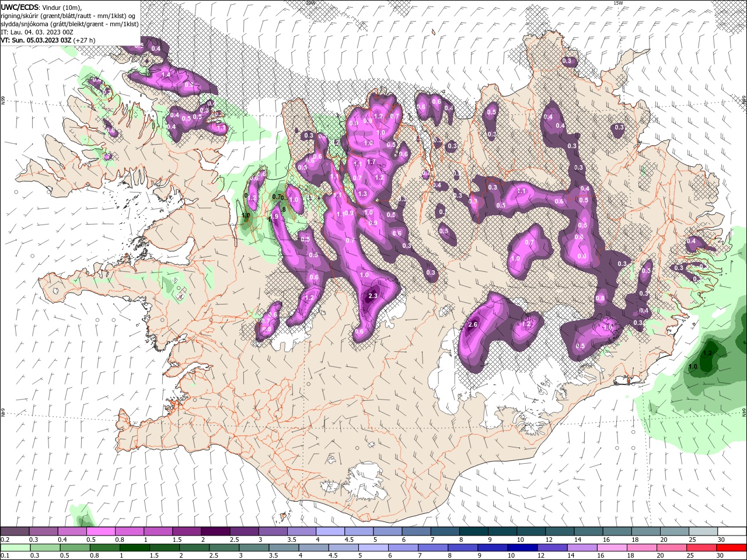This screenshot has height=560, width=747.
Task: Click the 1.7 snowfall value on the map
Action: pos(371,162)
